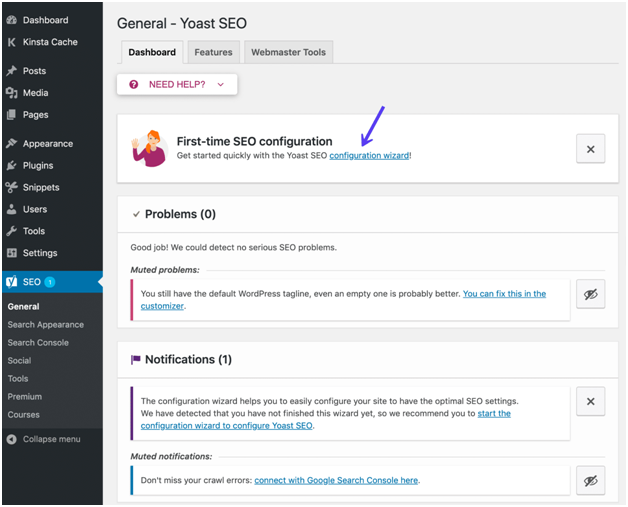
Task: Switch to the Dashboard tab
Action: 152,52
